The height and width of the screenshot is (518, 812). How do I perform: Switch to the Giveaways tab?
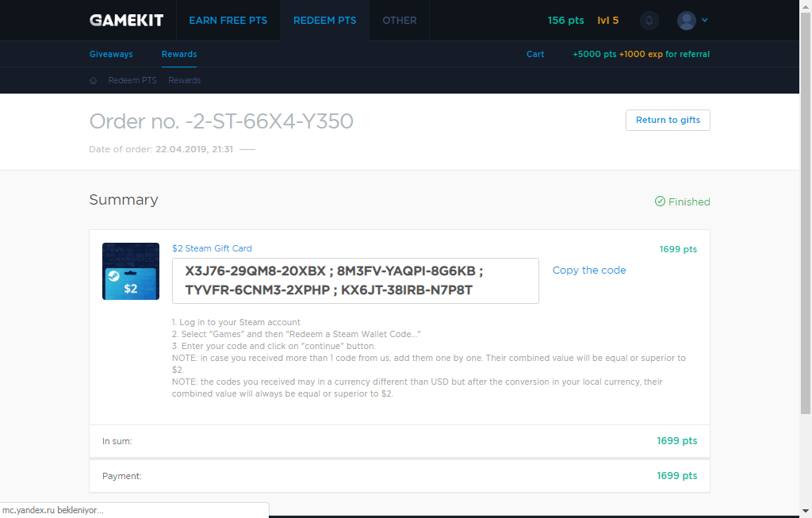tap(111, 54)
